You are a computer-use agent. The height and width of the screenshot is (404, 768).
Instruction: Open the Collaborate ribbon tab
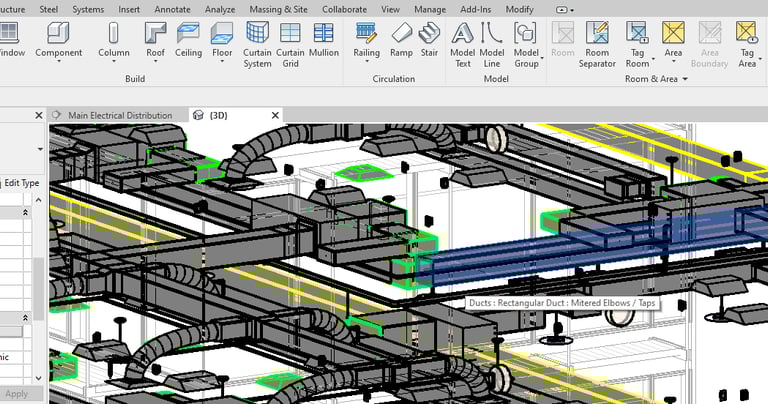[344, 9]
